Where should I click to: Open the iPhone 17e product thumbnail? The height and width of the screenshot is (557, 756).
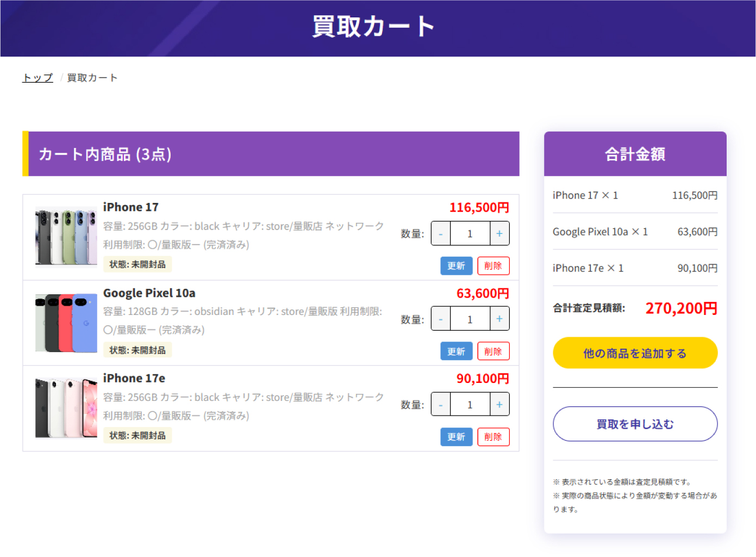66,408
